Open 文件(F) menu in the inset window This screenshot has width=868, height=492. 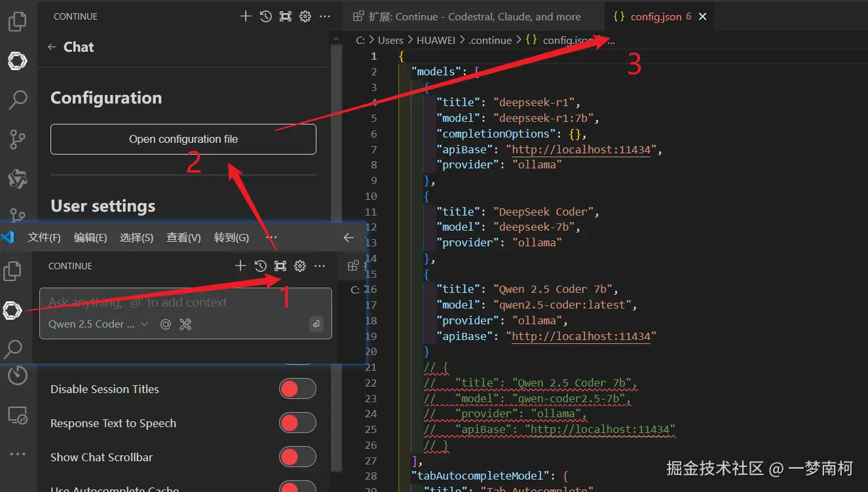click(44, 238)
